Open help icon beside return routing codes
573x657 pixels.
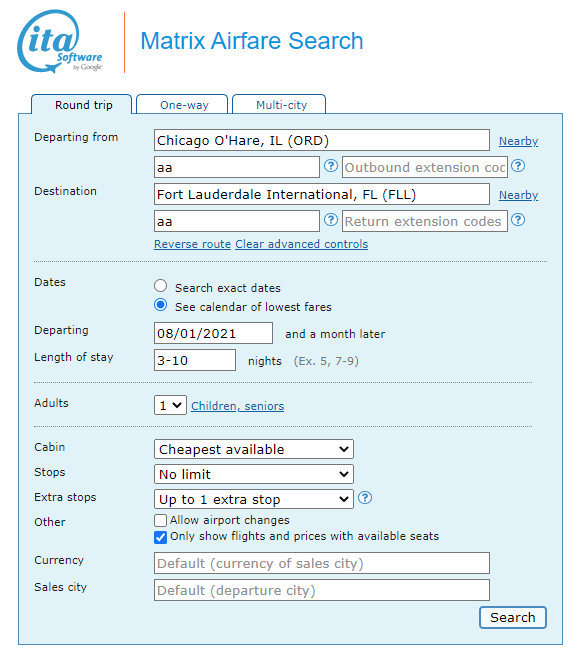[331, 220]
